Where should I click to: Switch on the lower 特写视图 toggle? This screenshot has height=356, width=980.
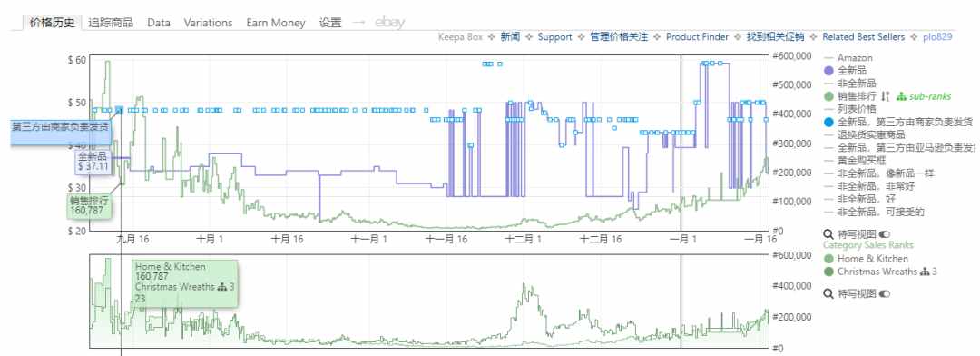click(884, 293)
